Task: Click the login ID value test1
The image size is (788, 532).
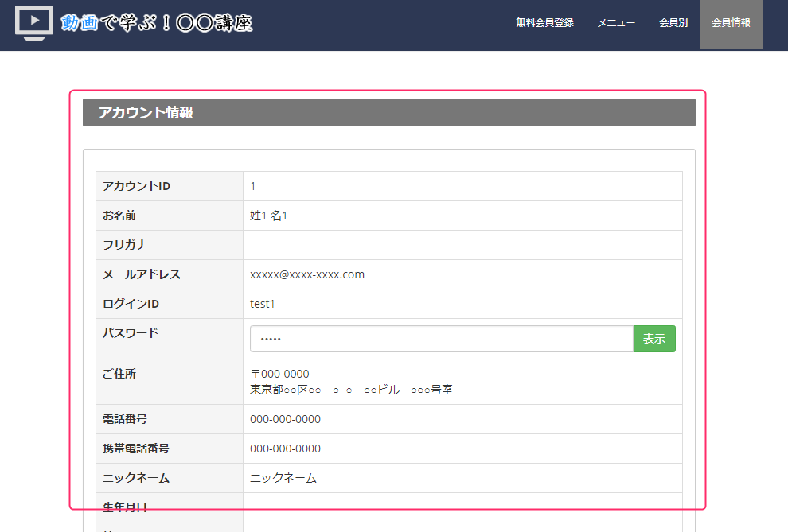Action: click(x=262, y=304)
